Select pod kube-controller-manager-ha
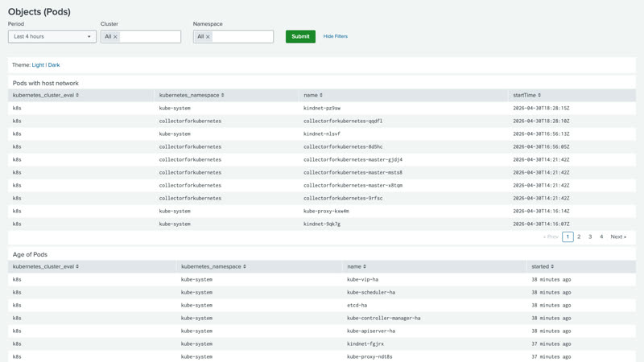The width and height of the screenshot is (644, 362). [x=384, y=318]
